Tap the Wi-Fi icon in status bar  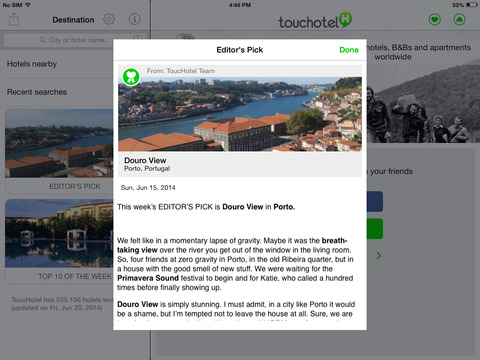coord(28,5)
